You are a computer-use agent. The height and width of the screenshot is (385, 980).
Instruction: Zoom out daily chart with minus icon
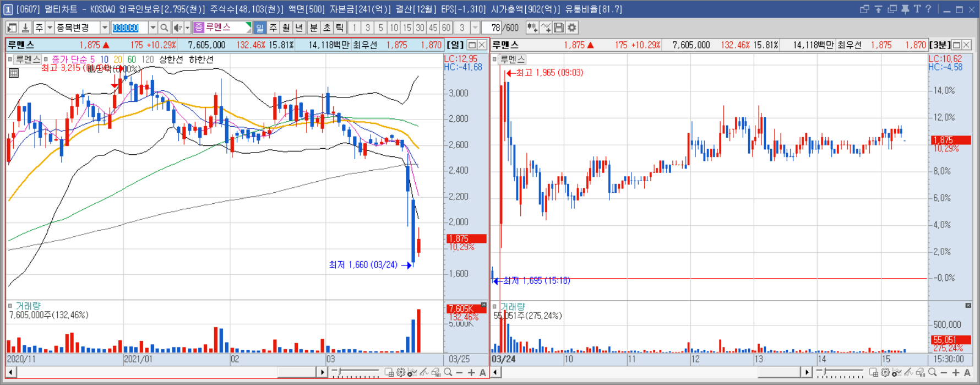point(460,373)
